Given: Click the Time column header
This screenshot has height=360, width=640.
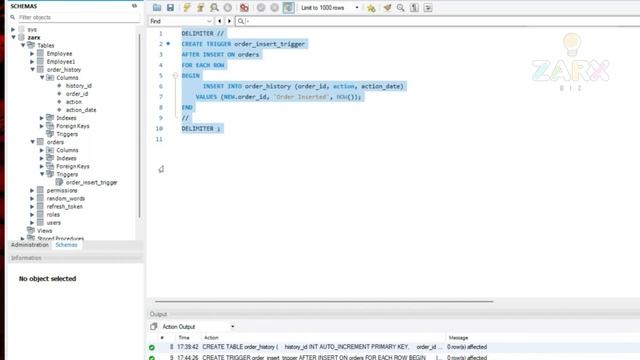Looking at the screenshot, I should (x=184, y=338).
